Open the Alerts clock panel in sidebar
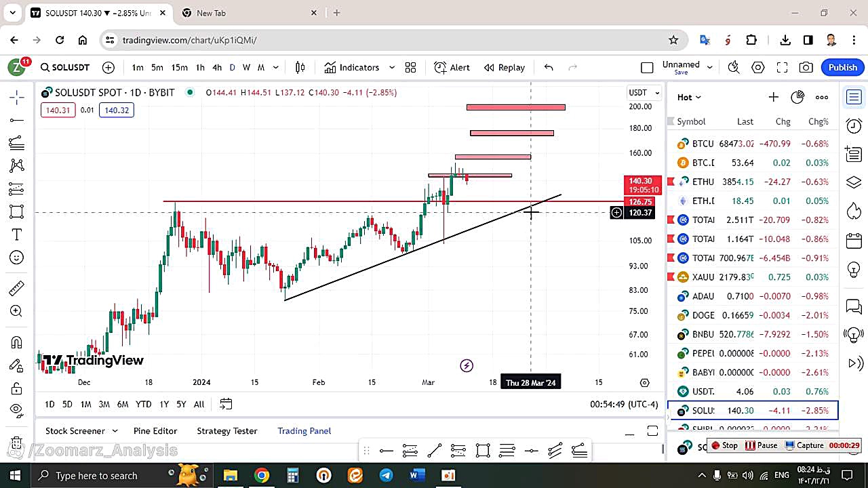This screenshot has width=868, height=488. [x=854, y=126]
